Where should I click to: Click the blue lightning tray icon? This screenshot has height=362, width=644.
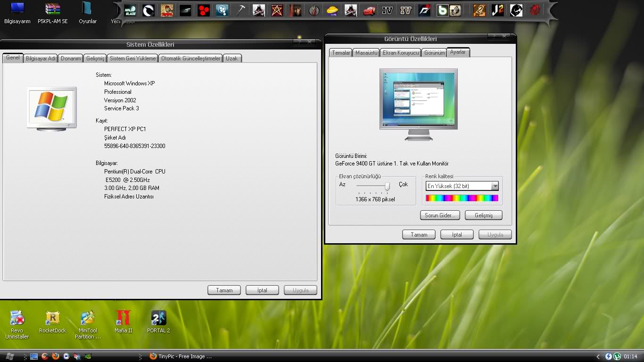tap(608, 356)
